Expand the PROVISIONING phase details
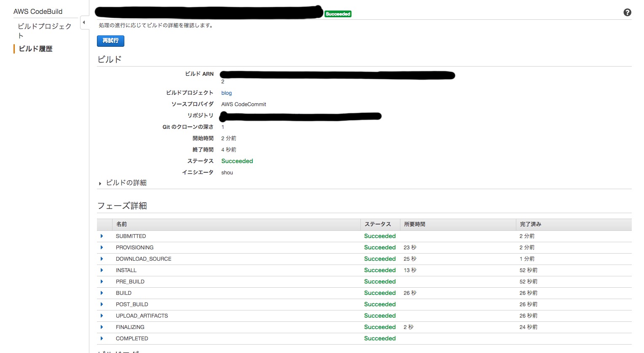Image resolution: width=644 pixels, height=353 pixels. [x=102, y=247]
